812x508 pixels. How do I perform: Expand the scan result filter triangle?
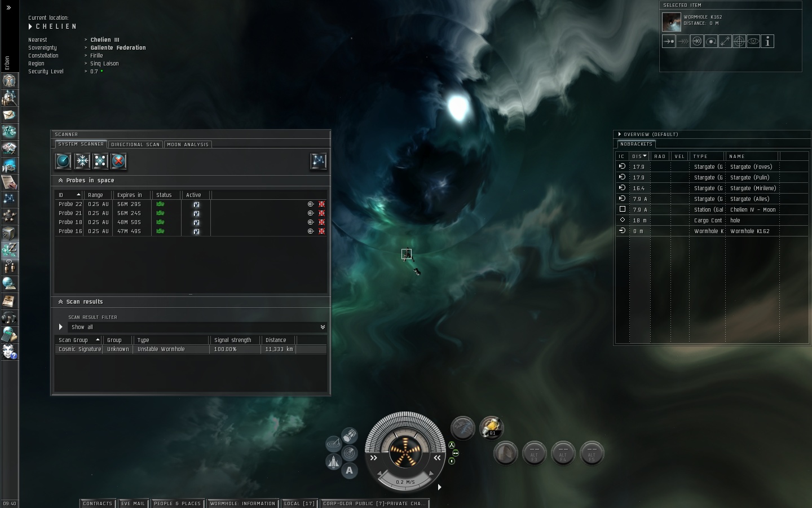tap(60, 327)
